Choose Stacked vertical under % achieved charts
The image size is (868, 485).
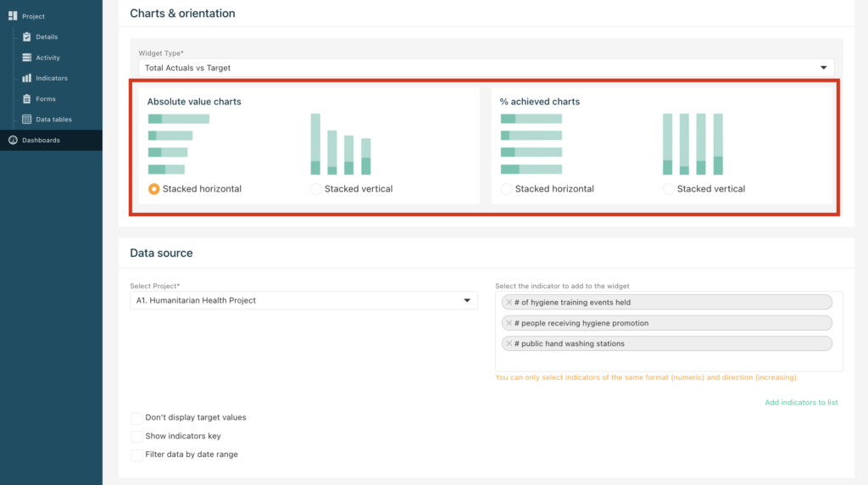point(668,189)
